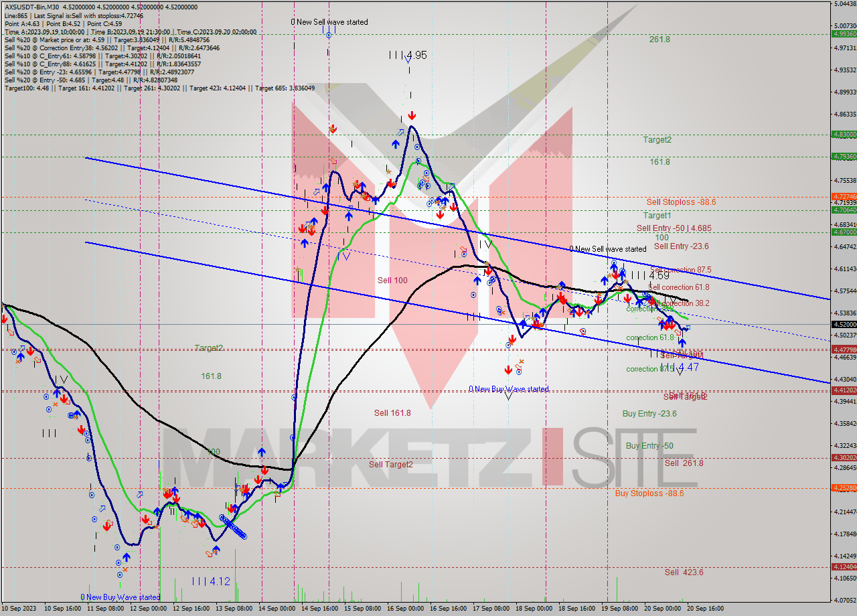Click the green 4.70640 price tag
Viewport: 857px width, 616px height.
pos(844,210)
